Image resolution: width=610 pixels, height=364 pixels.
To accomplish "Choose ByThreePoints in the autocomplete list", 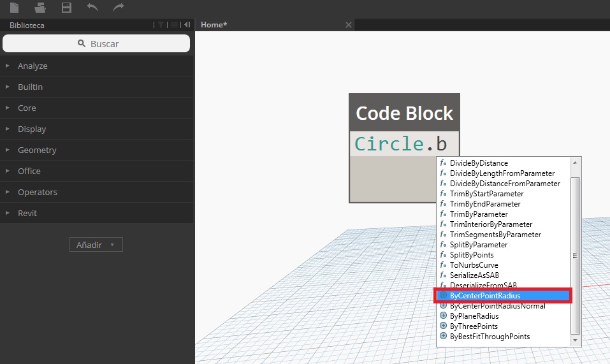I will (474, 326).
